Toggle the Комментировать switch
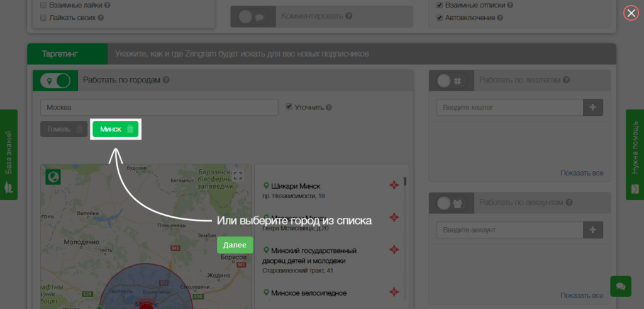This screenshot has width=644, height=309. [x=253, y=16]
